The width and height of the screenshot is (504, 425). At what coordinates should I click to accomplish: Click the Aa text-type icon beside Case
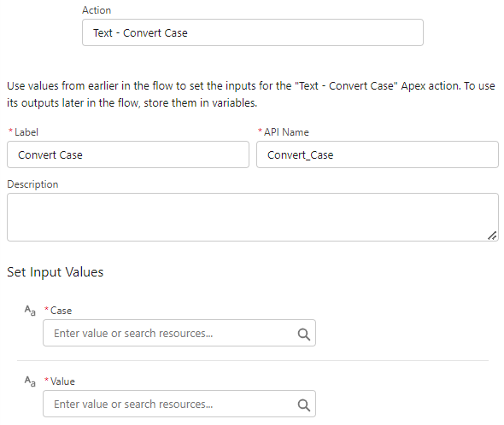[30, 311]
